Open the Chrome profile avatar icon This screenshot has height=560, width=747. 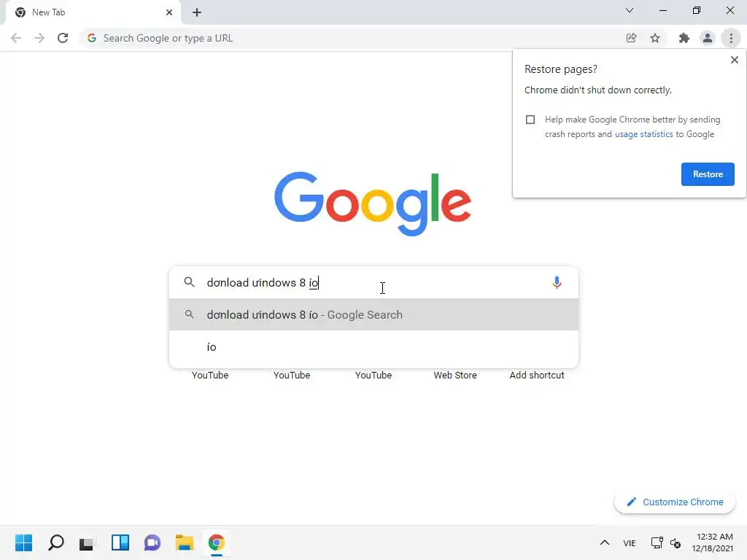(708, 38)
